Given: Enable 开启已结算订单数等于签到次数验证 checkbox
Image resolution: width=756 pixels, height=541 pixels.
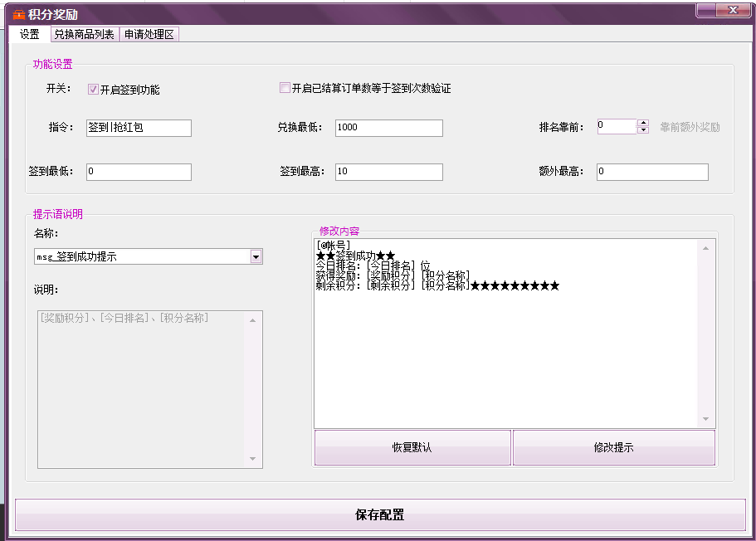Looking at the screenshot, I should (x=285, y=88).
